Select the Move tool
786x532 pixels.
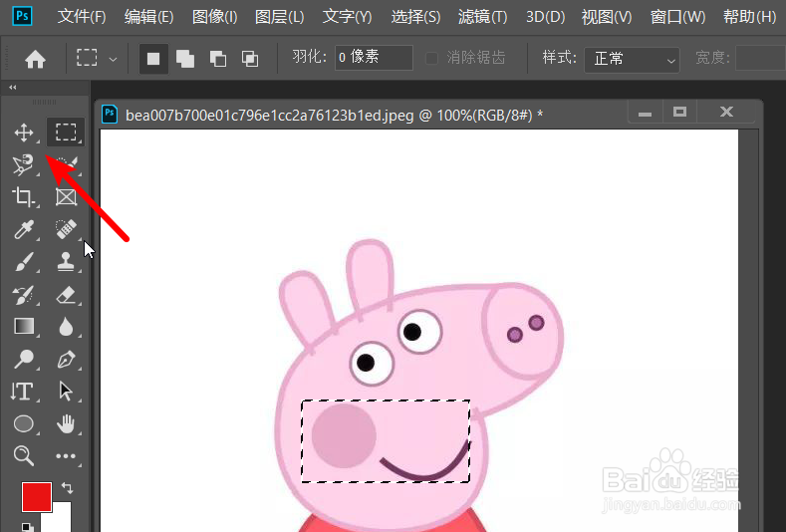pos(24,133)
